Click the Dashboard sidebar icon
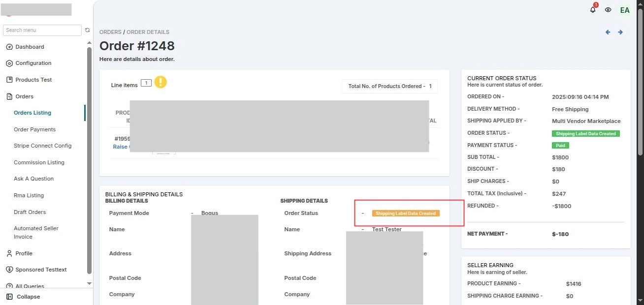Image resolution: width=644 pixels, height=305 pixels. (9, 47)
